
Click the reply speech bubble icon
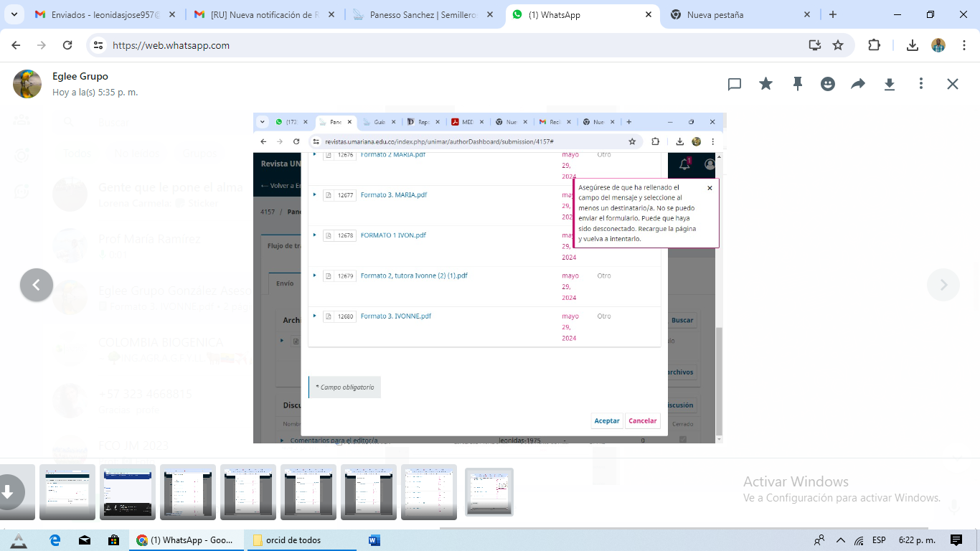pyautogui.click(x=735, y=84)
